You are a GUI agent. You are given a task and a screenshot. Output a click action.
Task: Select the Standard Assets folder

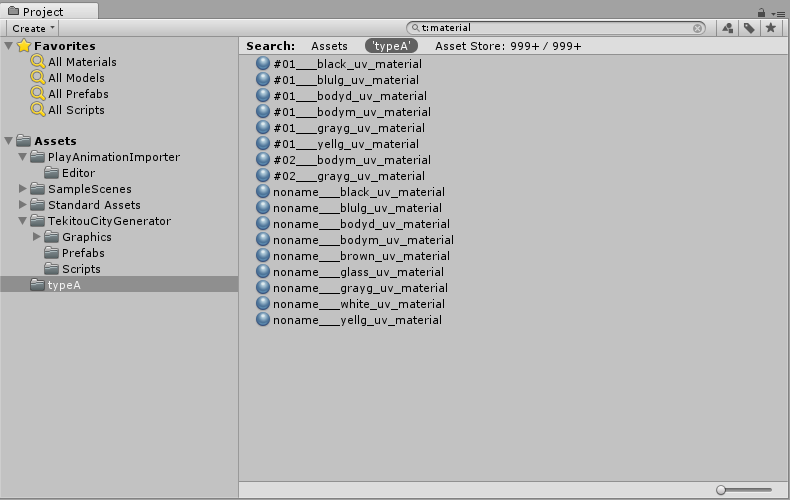[94, 205]
